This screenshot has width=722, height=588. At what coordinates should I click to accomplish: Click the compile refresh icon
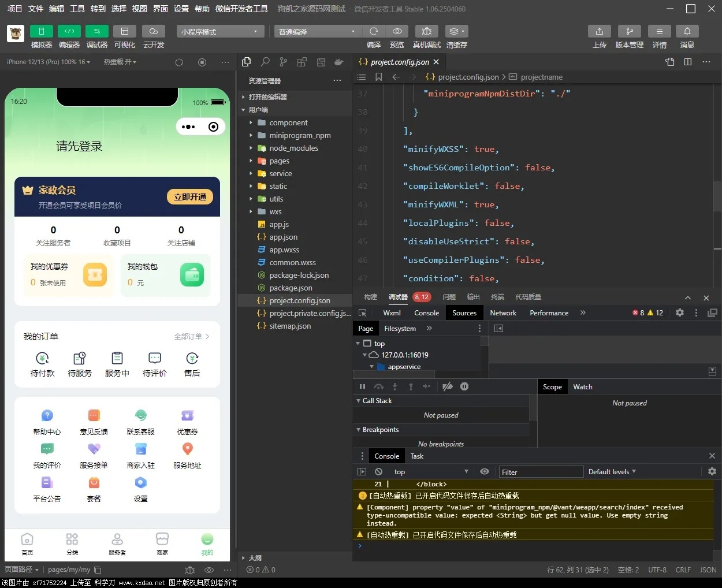[374, 32]
